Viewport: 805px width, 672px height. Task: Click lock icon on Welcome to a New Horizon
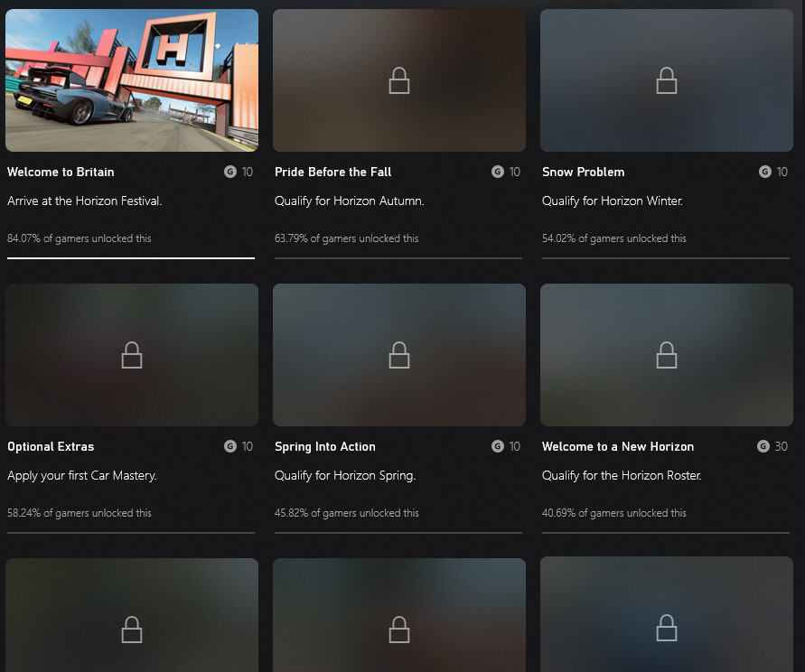(667, 355)
